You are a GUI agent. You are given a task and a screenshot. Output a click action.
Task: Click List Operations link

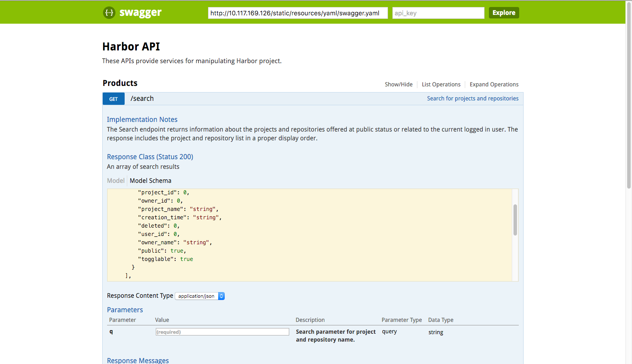(441, 84)
